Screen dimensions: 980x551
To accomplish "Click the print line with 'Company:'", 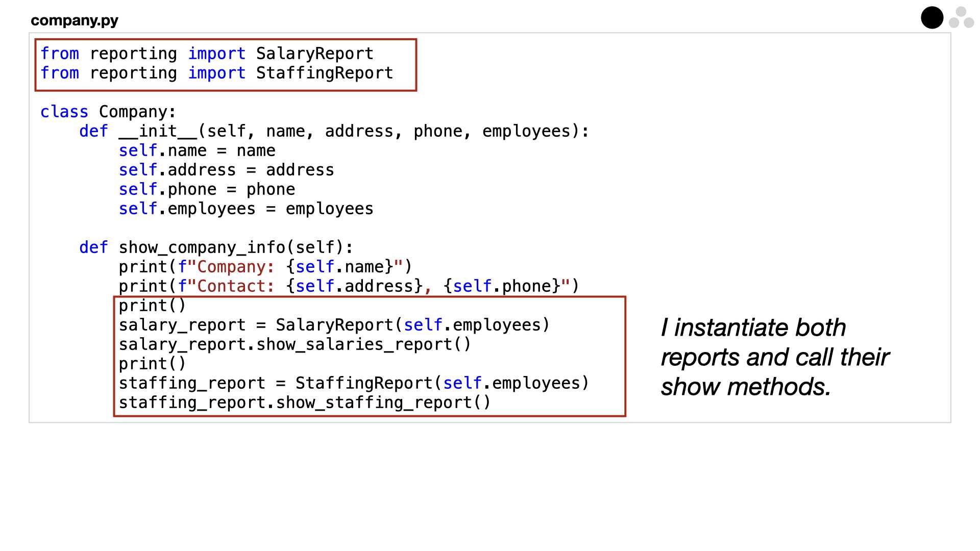I will (x=265, y=267).
